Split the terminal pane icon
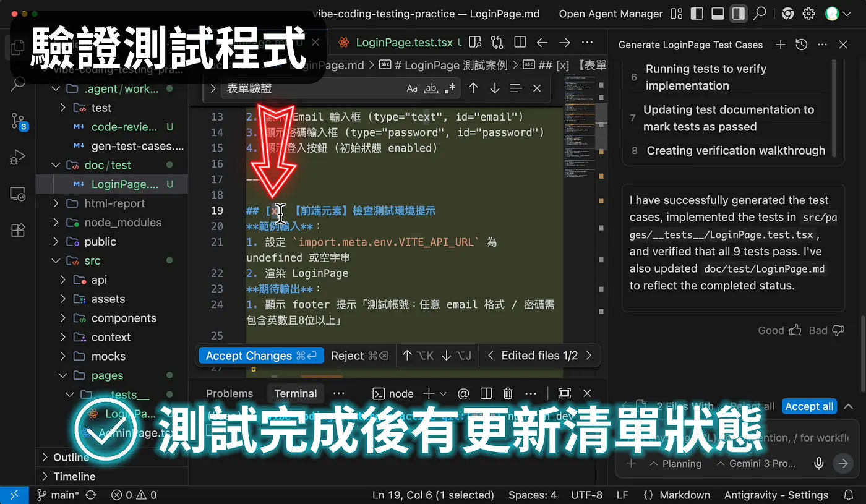This screenshot has height=504, width=866. click(486, 393)
